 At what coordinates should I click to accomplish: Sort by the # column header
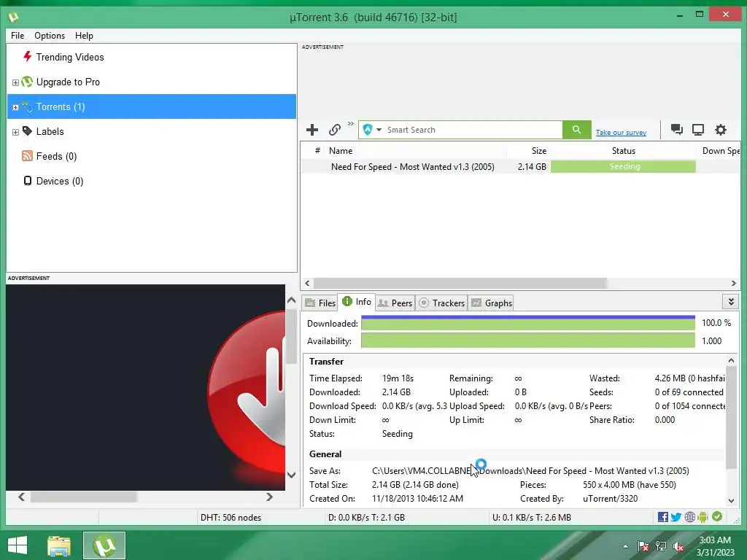[x=317, y=150]
